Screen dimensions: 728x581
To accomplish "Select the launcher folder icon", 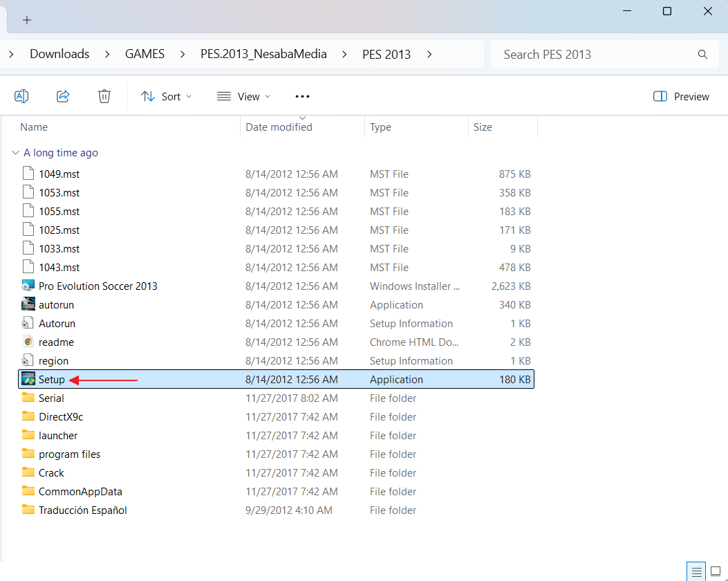I will pyautogui.click(x=28, y=434).
